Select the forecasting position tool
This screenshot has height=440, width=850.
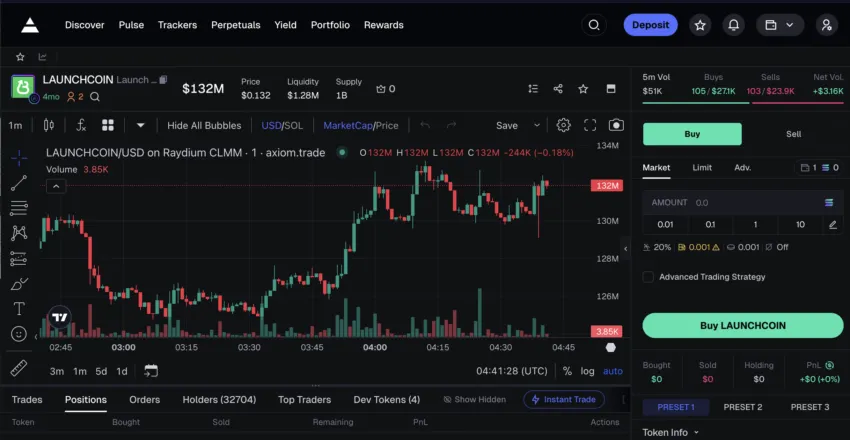19,258
